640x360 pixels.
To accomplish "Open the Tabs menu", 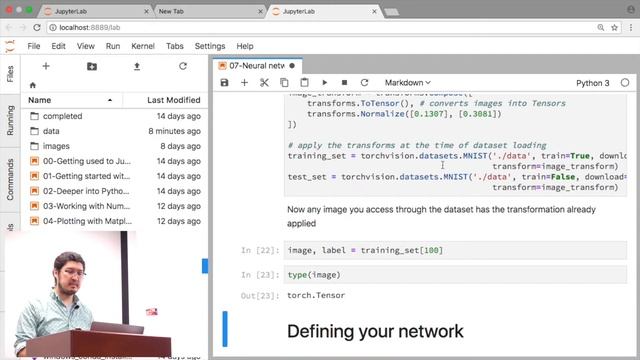I will [x=175, y=46].
